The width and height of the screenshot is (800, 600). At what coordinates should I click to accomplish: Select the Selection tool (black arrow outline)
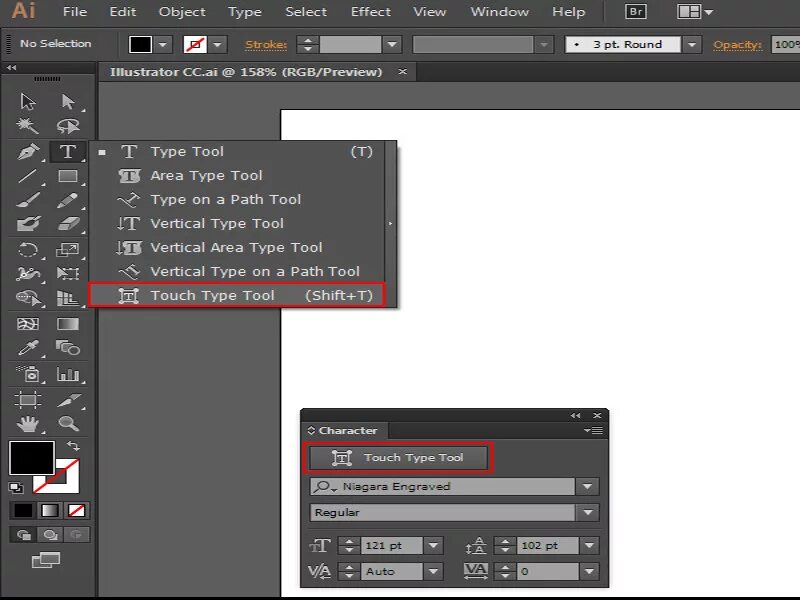(28, 101)
